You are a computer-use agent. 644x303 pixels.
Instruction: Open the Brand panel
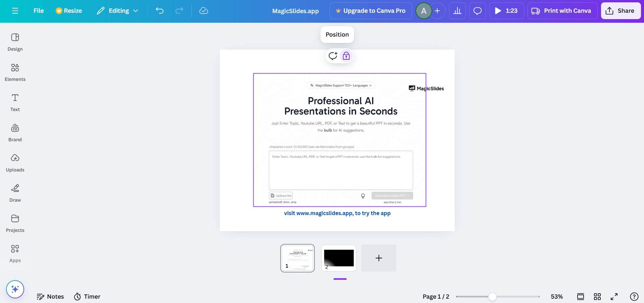point(15,133)
